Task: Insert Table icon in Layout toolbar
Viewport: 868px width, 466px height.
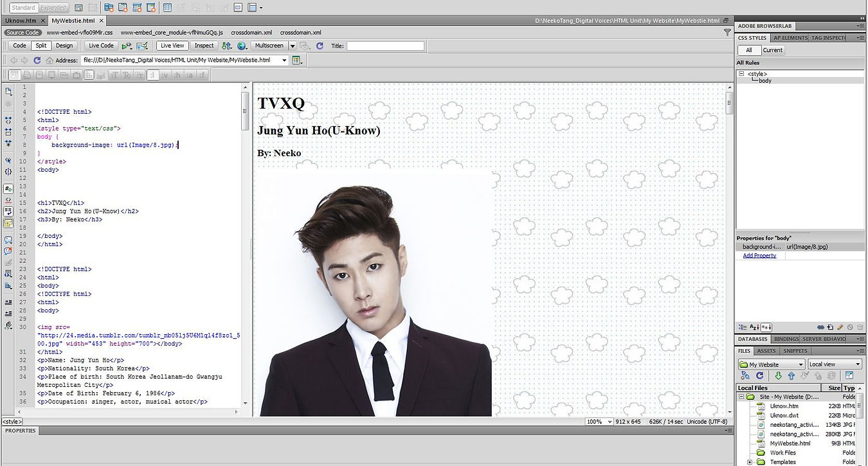Action: pyautogui.click(x=167, y=8)
